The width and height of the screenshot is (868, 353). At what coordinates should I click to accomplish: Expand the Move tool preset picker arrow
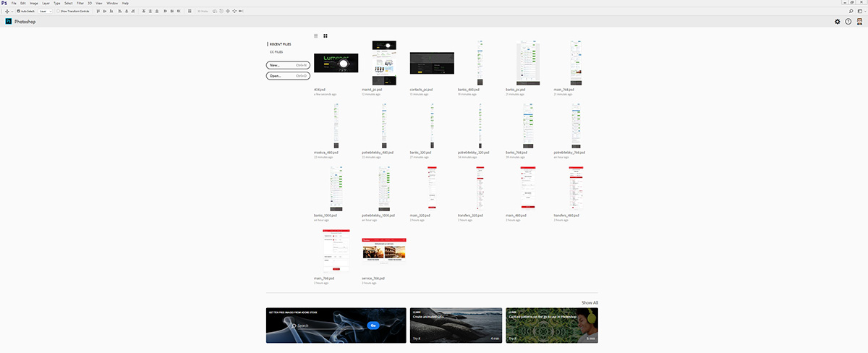(x=12, y=12)
